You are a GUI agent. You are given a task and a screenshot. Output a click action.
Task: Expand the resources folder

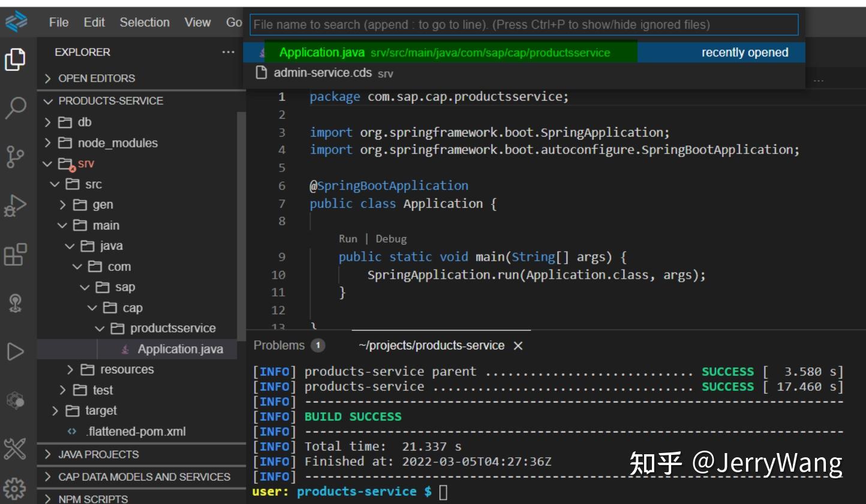click(x=137, y=369)
